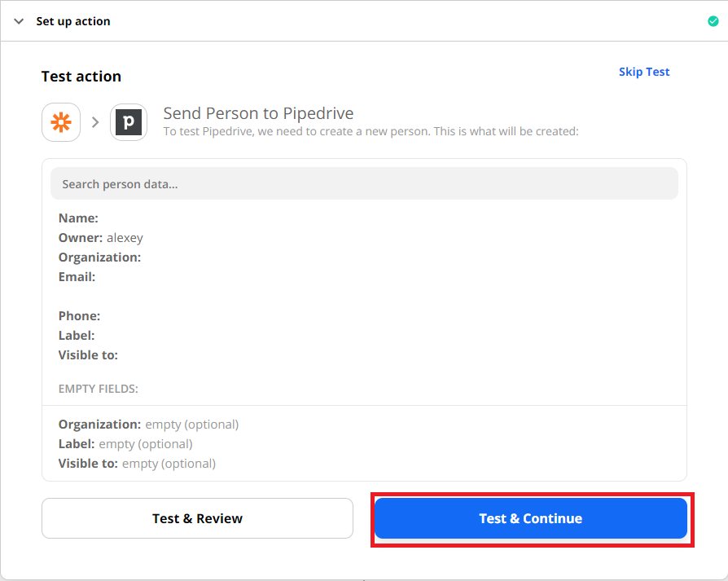Click the 'To test Pipedrive' description text
The height and width of the screenshot is (581, 728).
[x=371, y=131]
